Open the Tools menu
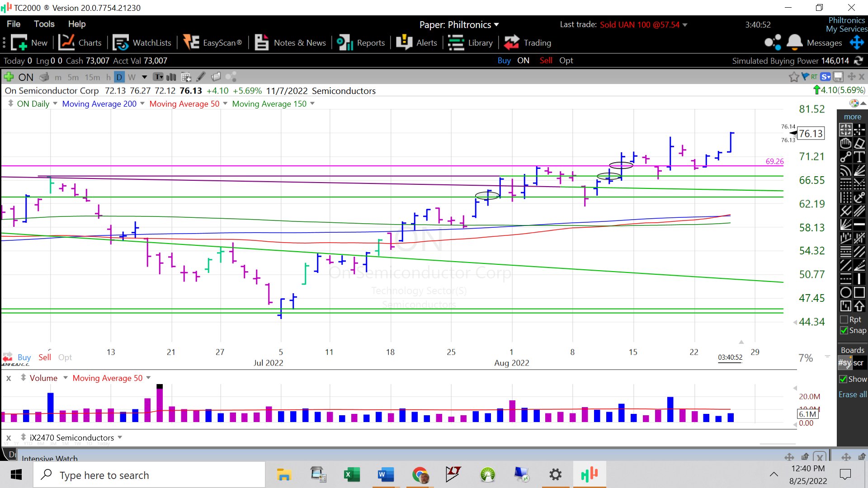This screenshot has width=868, height=488. pos(44,24)
